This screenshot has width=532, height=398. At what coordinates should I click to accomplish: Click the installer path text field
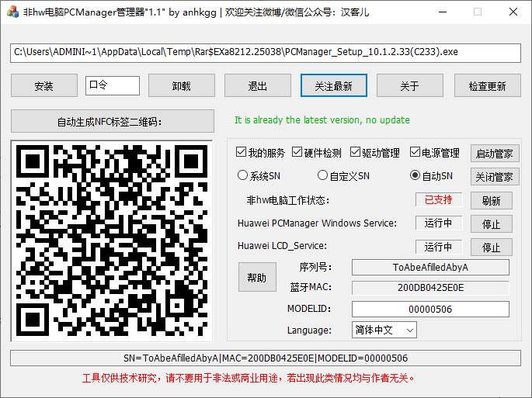[266, 53]
